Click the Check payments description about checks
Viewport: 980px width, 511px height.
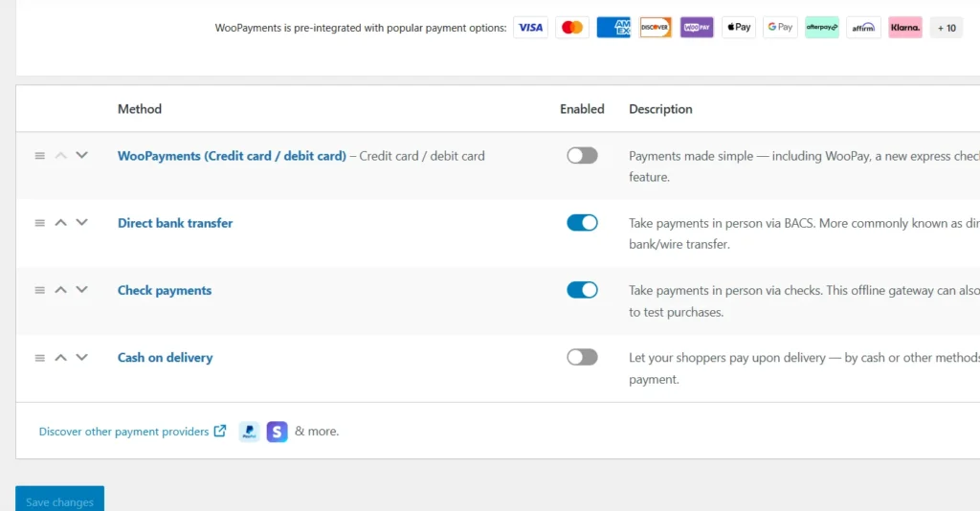point(804,301)
